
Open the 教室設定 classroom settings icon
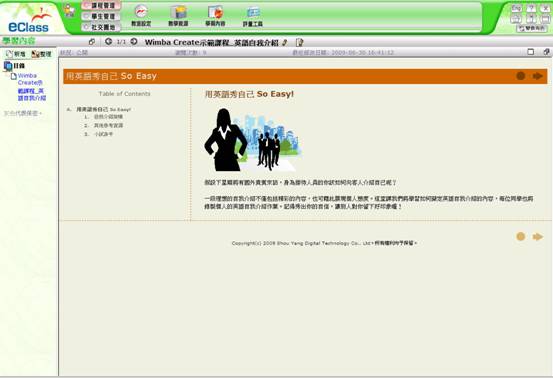[x=141, y=16]
